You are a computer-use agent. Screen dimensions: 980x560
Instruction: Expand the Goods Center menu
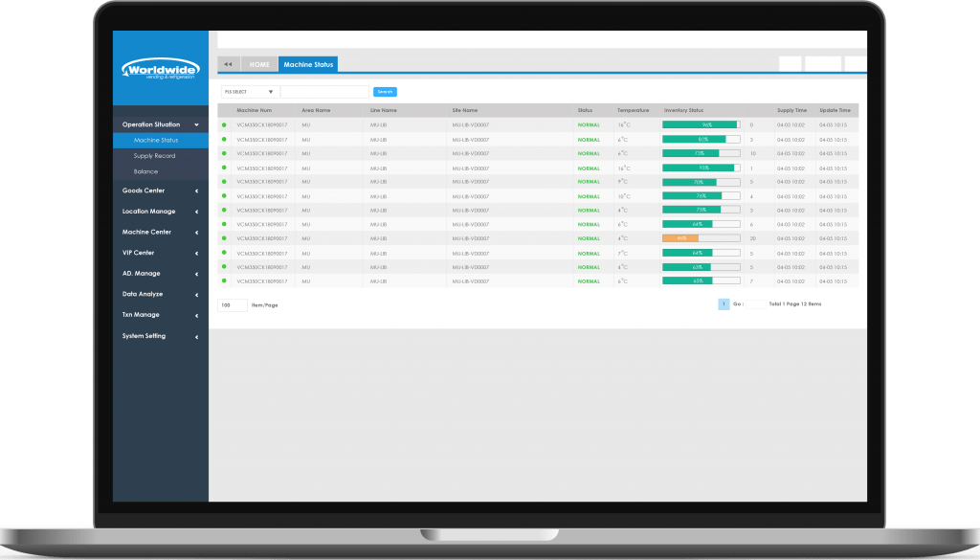(196, 190)
